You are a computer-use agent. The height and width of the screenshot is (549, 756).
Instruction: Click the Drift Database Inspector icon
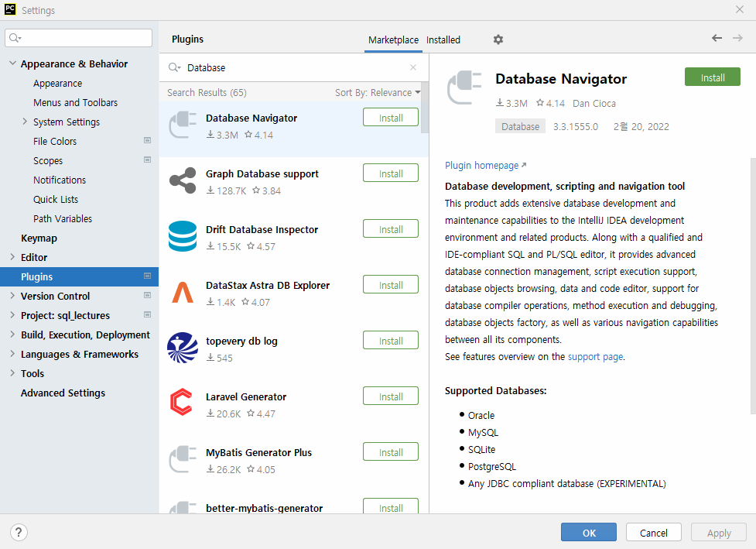183,236
